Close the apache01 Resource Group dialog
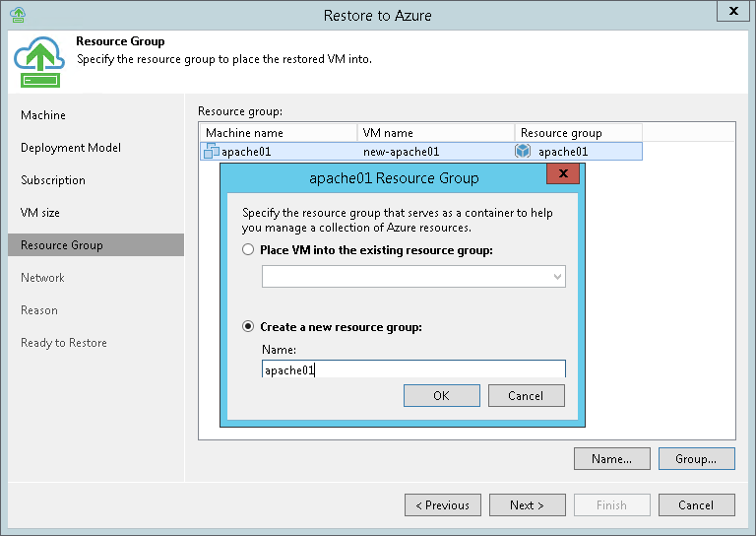 pyautogui.click(x=563, y=174)
